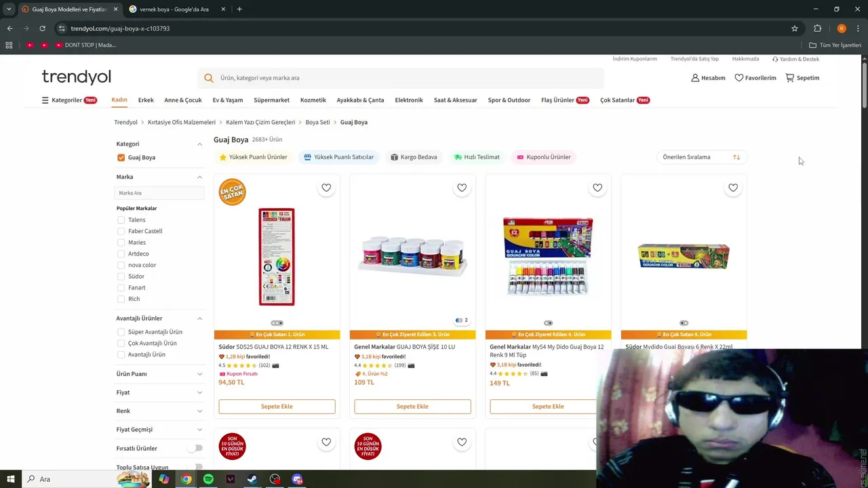Expand the Fiyat filter

point(199,392)
